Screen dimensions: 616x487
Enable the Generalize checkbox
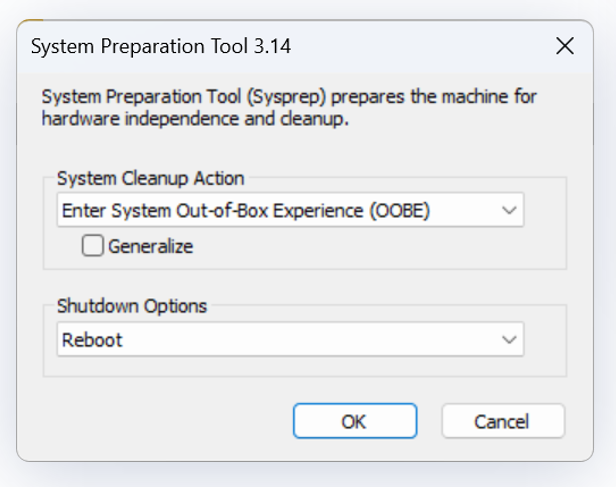pos(93,246)
